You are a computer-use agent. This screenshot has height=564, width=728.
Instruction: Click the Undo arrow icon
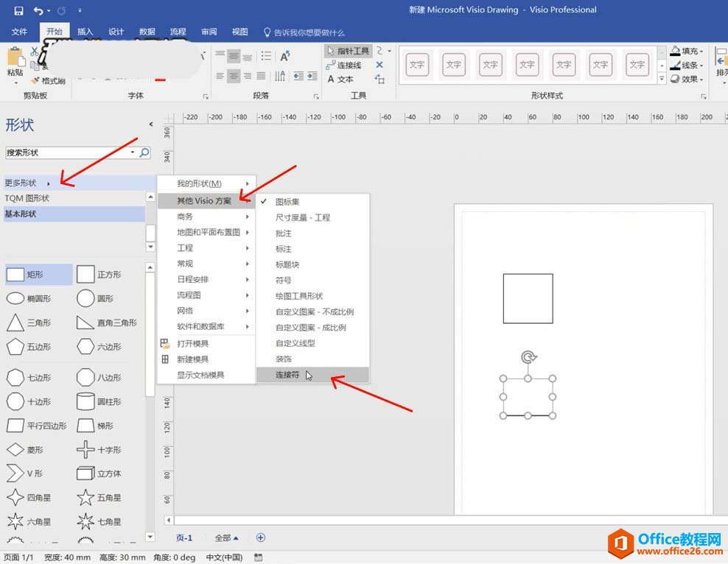(x=38, y=10)
